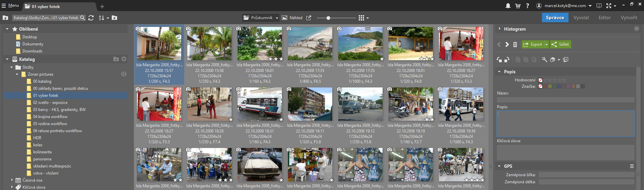Open a new tab with the plus
The width and height of the screenshot is (644, 190).
click(102, 6)
